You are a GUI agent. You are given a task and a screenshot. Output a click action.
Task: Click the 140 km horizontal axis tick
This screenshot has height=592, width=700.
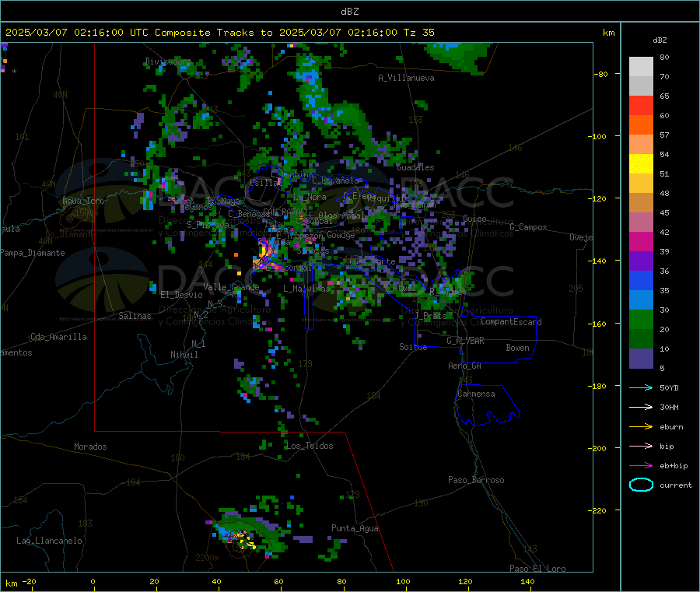[527, 581]
